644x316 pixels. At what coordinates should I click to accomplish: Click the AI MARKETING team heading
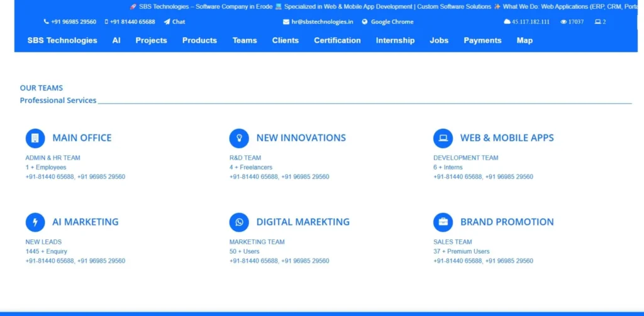click(x=85, y=222)
